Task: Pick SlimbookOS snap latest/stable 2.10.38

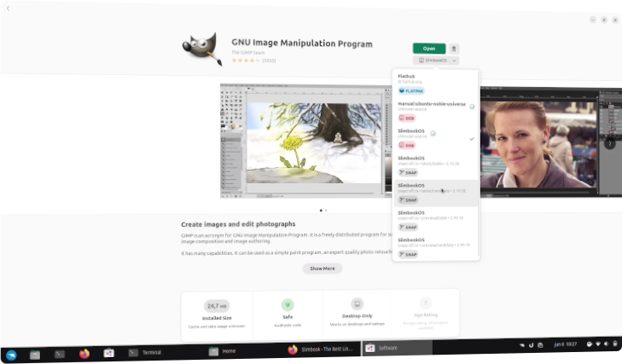Action: click(436, 165)
